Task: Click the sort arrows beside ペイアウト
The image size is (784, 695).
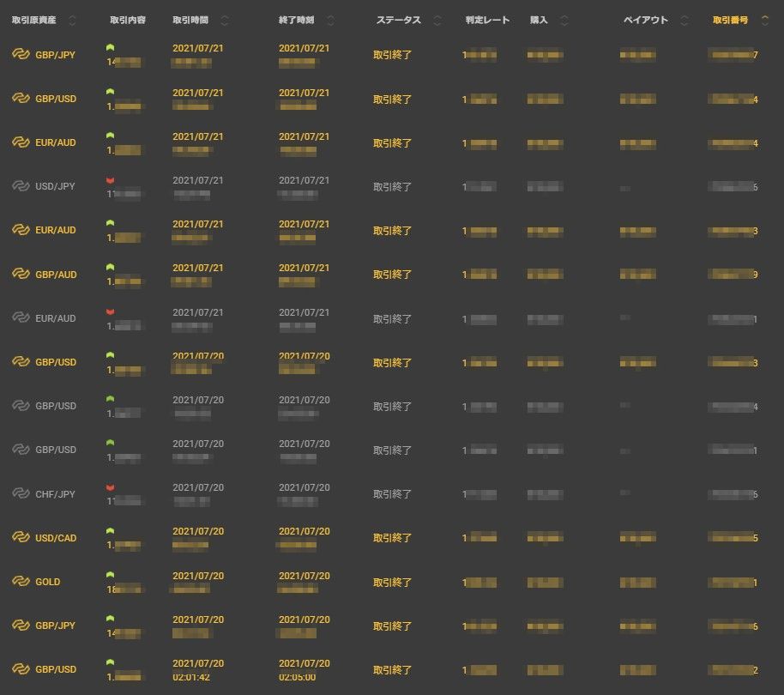Action: pyautogui.click(x=684, y=20)
